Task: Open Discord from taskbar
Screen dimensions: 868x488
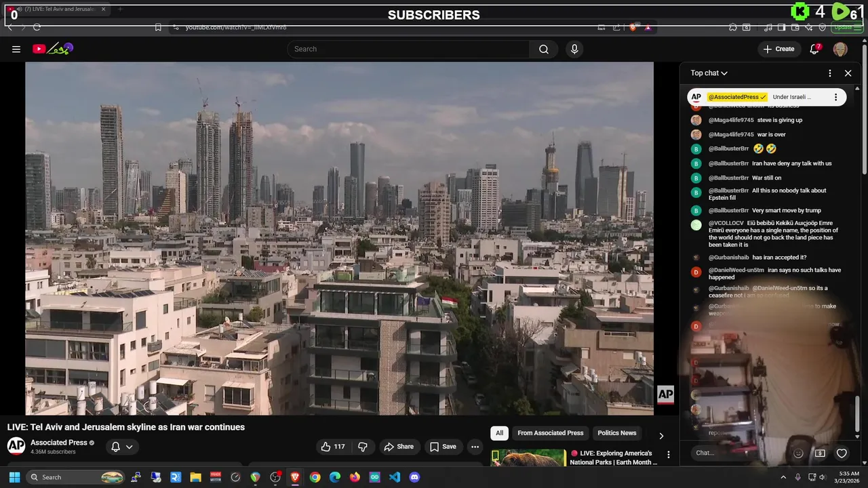Action: [x=414, y=477]
